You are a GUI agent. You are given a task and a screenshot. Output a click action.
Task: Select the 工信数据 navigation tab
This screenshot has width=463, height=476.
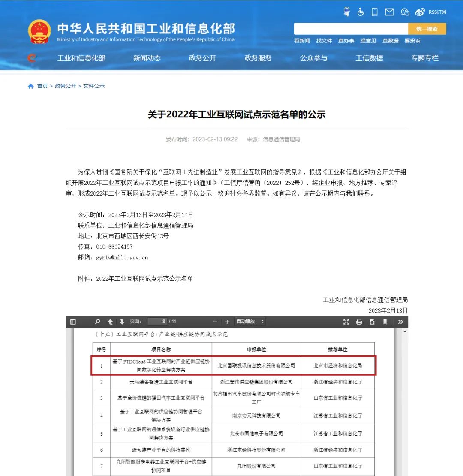point(369,58)
